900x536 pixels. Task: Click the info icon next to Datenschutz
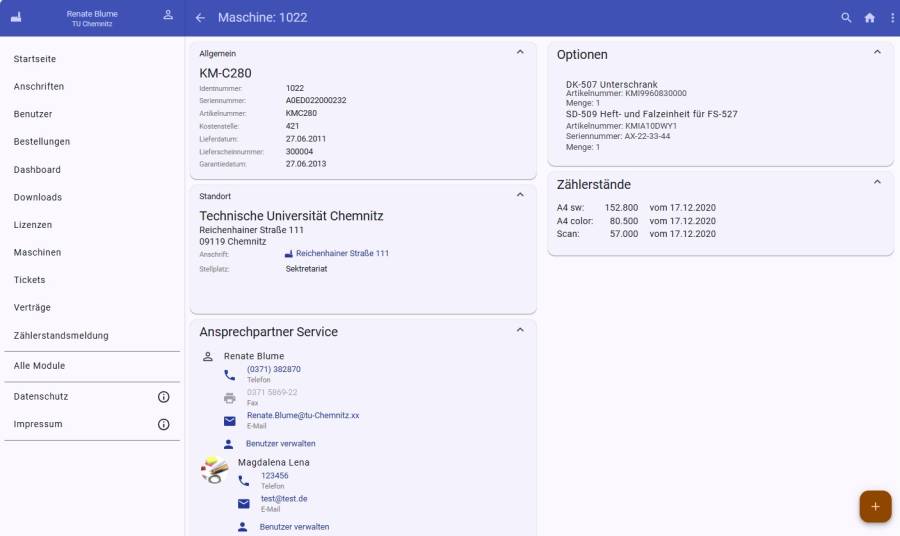[x=164, y=397]
